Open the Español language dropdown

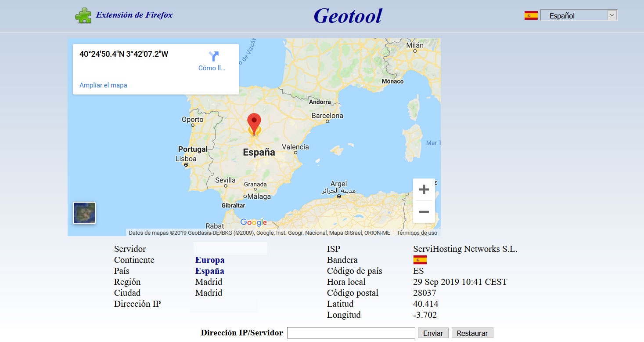click(x=579, y=15)
